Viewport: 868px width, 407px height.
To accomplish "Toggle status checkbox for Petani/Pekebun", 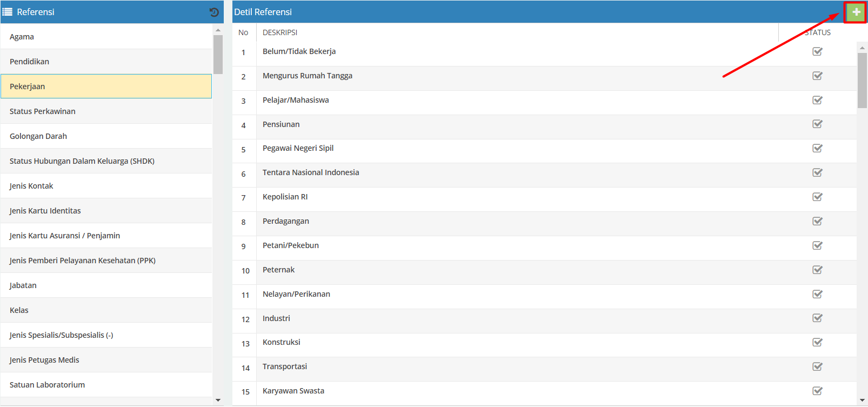I will 817,245.
